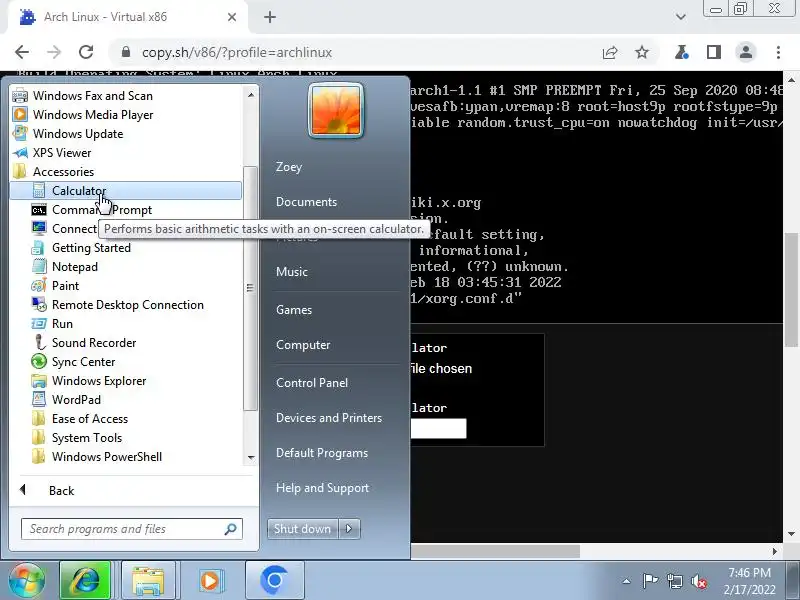
Task: Open Computer from Start menu
Action: click(x=303, y=344)
